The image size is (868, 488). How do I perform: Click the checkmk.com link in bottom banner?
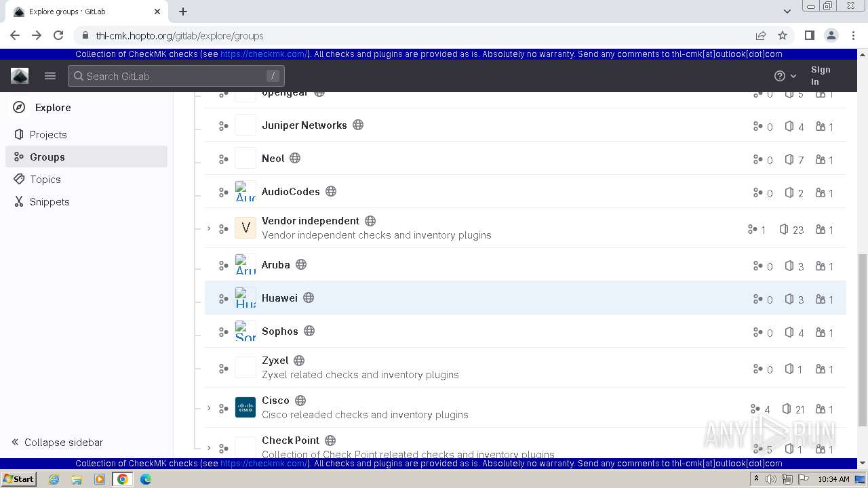(264, 464)
